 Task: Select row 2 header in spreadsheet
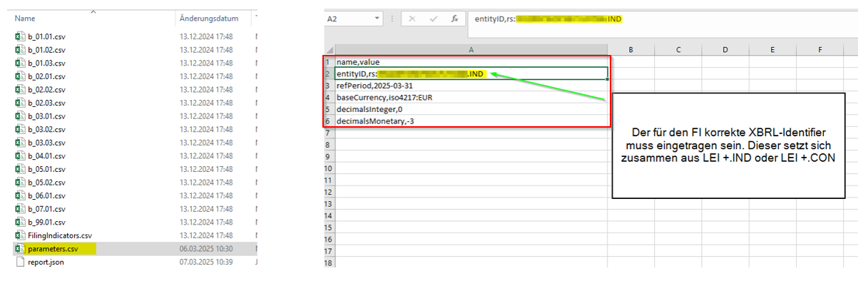[x=329, y=73]
